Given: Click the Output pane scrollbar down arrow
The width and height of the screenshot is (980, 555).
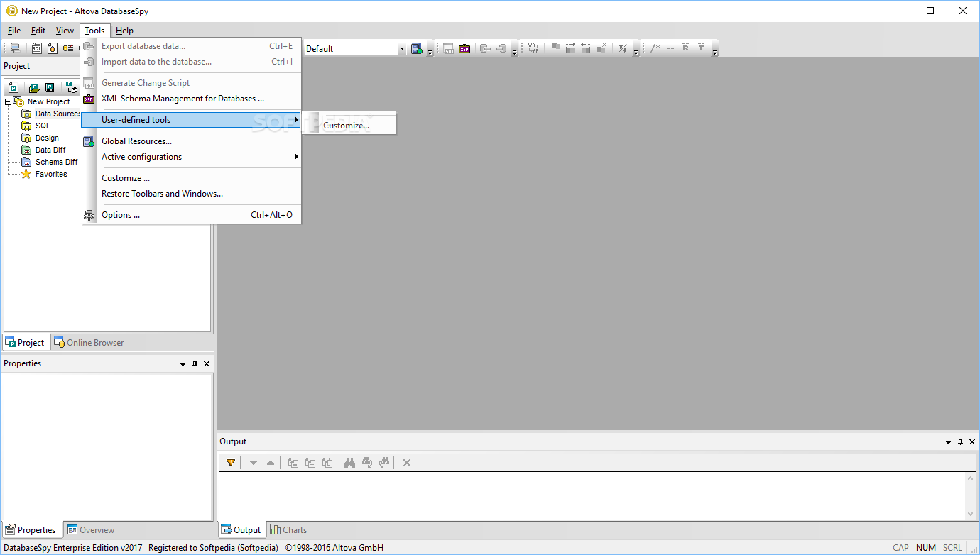Looking at the screenshot, I should pos(971,513).
